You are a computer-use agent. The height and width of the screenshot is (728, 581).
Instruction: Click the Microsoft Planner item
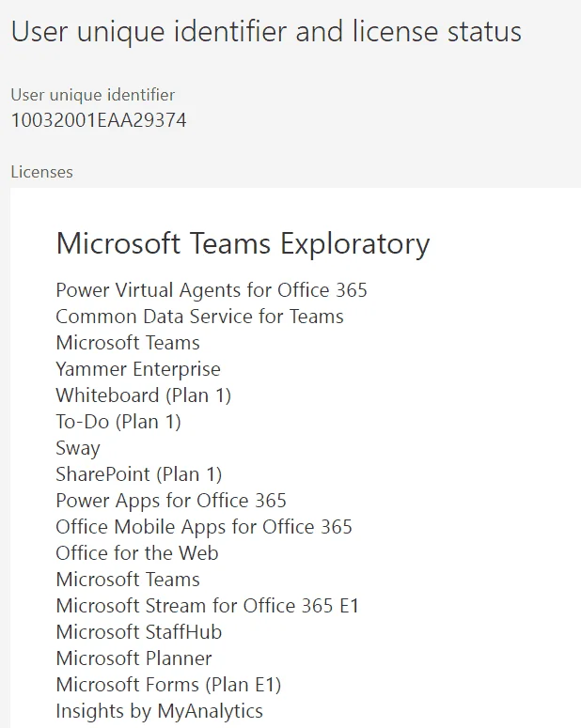point(133,658)
